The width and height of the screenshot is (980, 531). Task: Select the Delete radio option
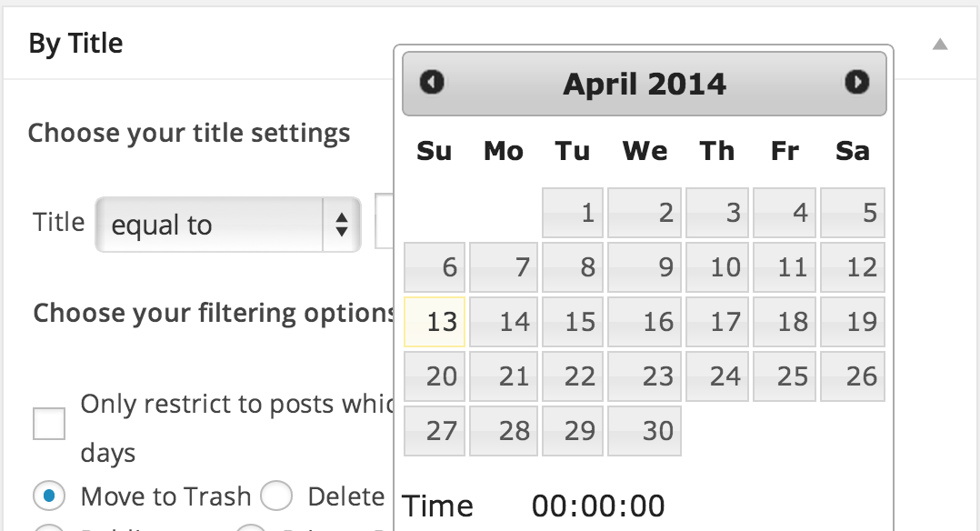click(x=276, y=496)
